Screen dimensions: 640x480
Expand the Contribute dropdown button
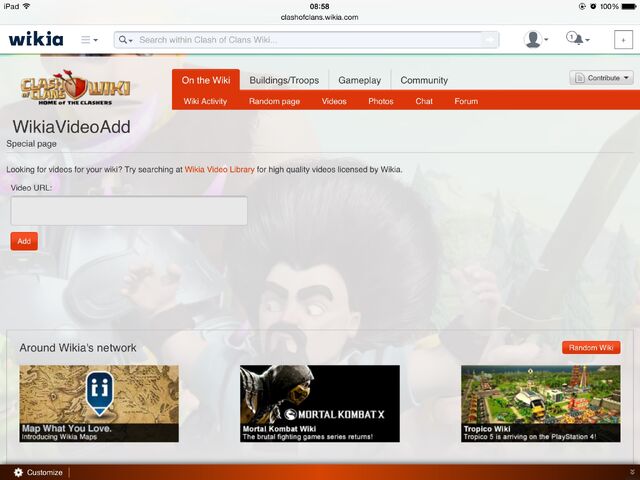(601, 78)
